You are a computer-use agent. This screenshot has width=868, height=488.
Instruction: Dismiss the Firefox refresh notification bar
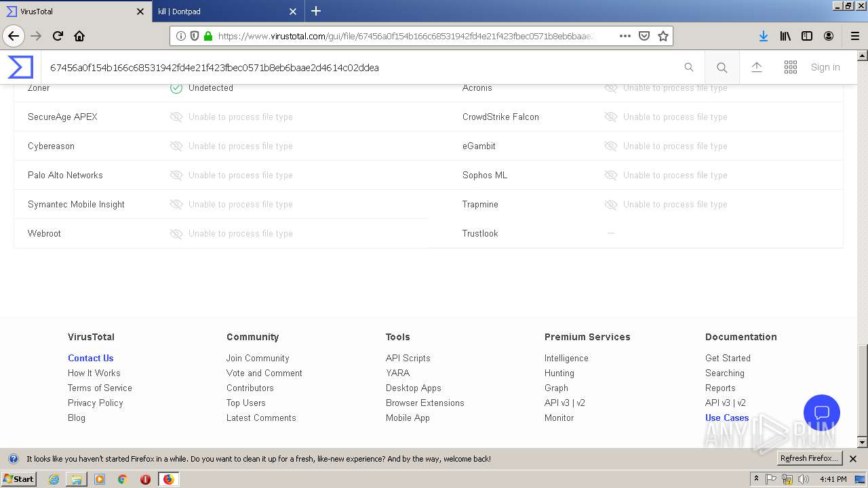(853, 459)
